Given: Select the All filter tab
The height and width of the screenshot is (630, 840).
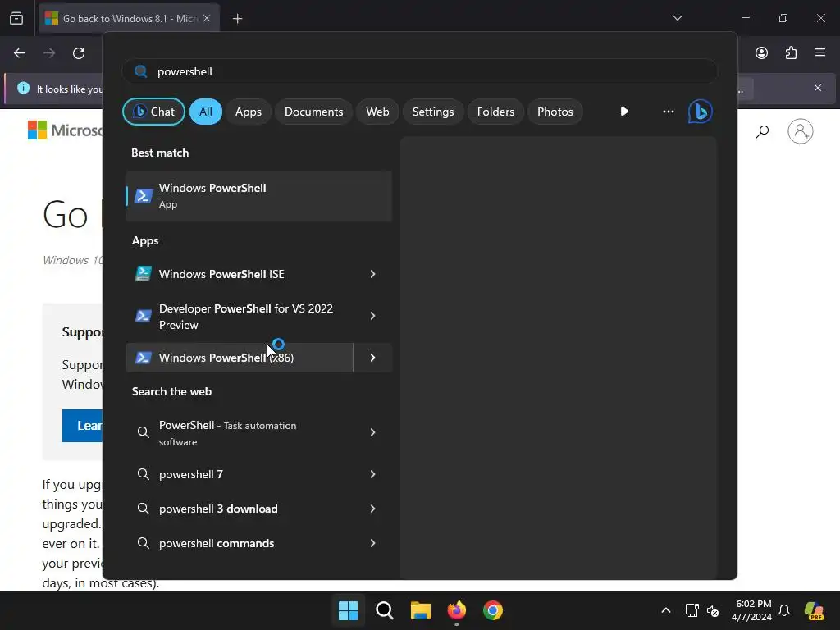Looking at the screenshot, I should 206,112.
